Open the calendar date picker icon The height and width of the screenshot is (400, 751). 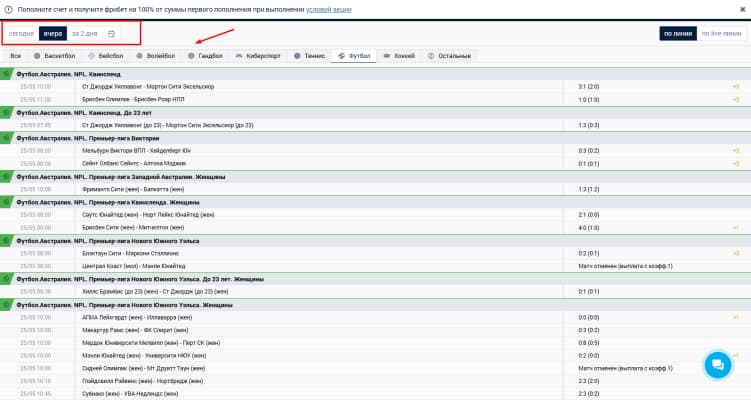112,34
